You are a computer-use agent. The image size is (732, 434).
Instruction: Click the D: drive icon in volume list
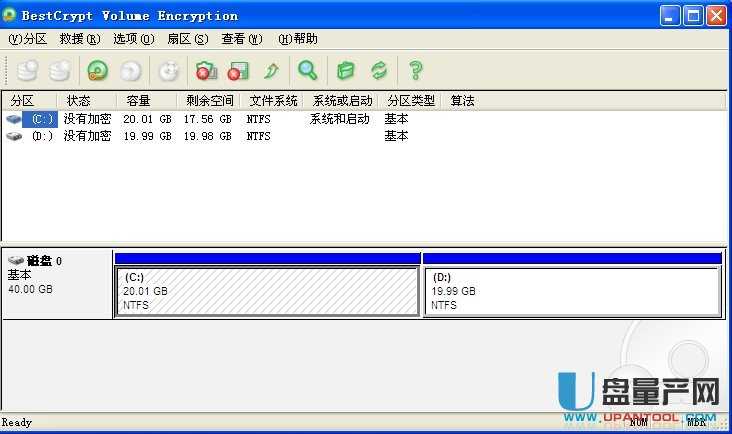[x=14, y=136]
